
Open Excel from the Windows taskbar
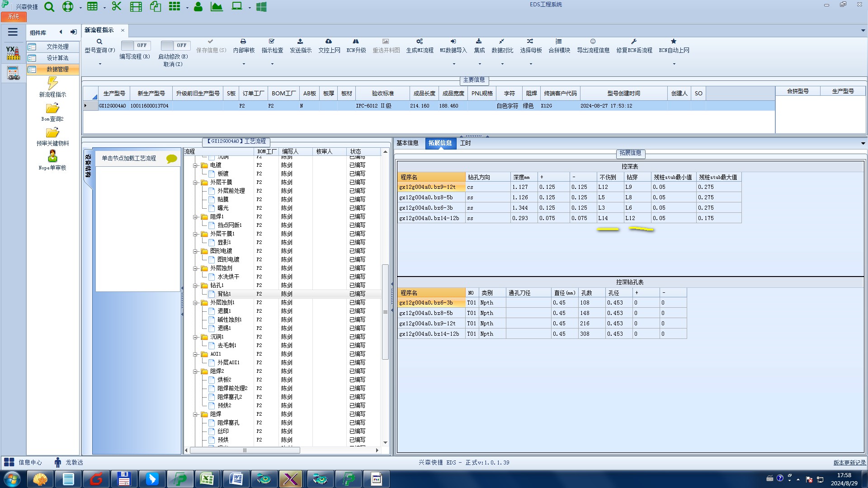tap(207, 479)
